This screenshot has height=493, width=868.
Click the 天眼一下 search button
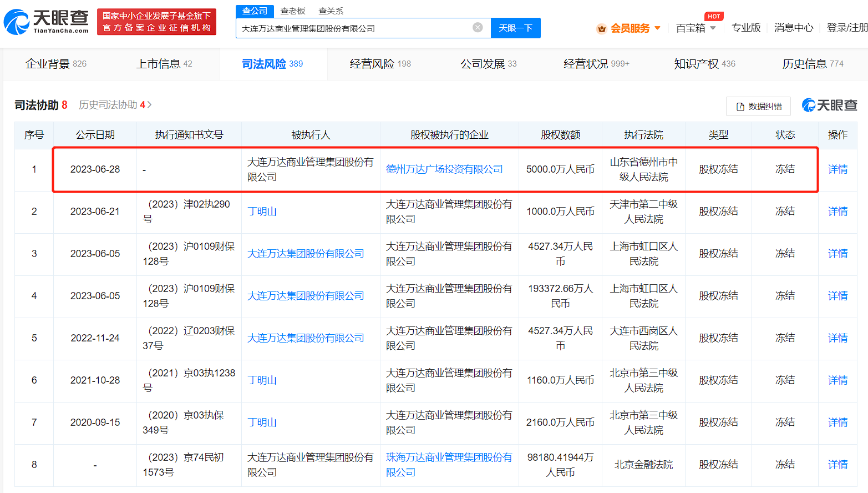click(x=515, y=28)
